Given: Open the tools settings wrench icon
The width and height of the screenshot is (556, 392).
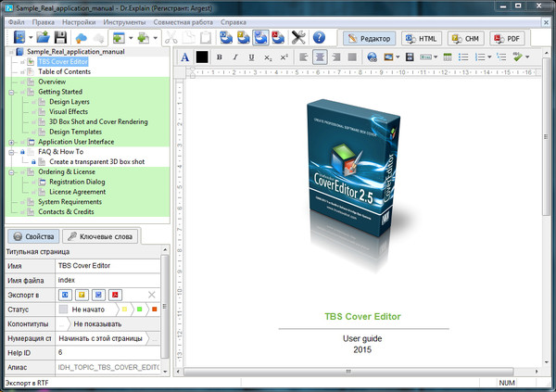Looking at the screenshot, I should [x=298, y=38].
